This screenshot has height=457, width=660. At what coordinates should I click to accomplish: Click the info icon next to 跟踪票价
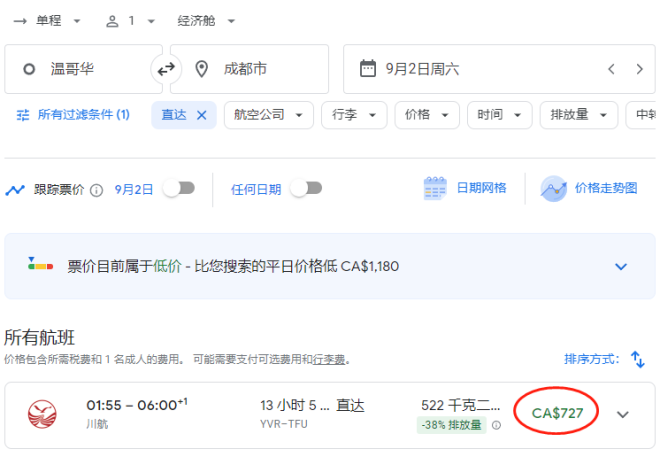pos(96,189)
